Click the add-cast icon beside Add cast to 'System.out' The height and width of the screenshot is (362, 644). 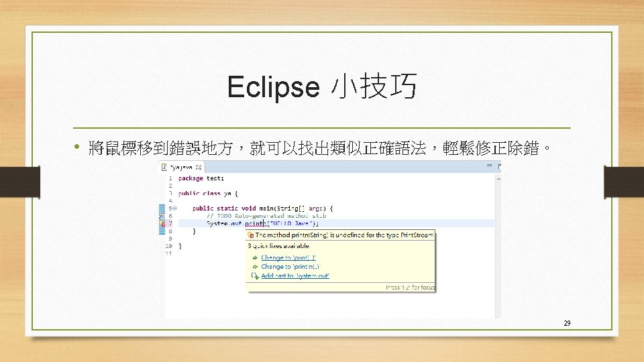[x=255, y=276]
